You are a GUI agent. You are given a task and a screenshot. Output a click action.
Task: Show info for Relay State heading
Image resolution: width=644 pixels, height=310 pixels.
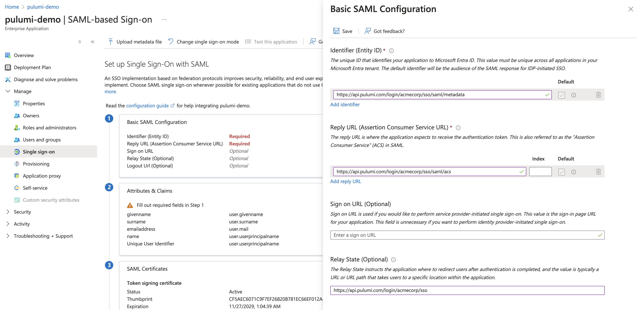(393, 260)
